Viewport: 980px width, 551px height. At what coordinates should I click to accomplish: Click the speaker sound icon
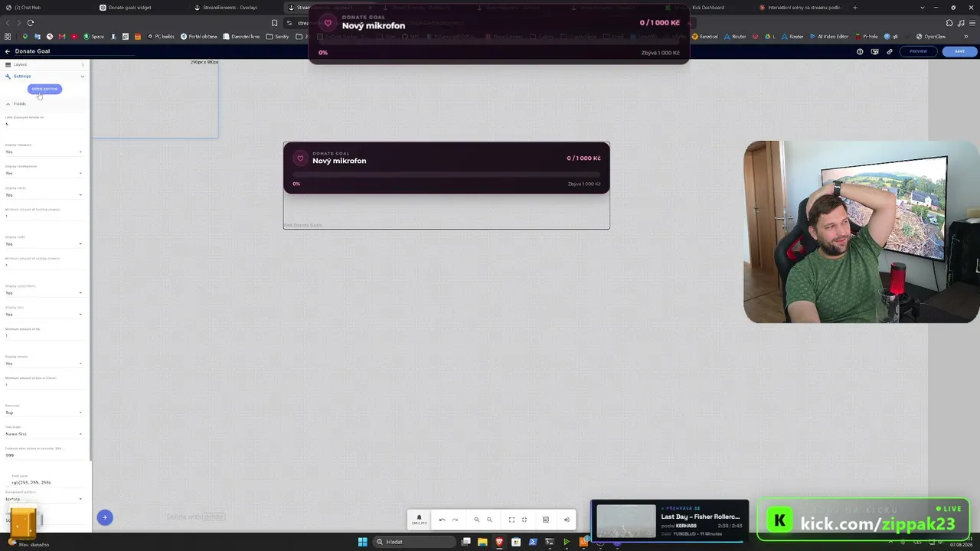(567, 520)
